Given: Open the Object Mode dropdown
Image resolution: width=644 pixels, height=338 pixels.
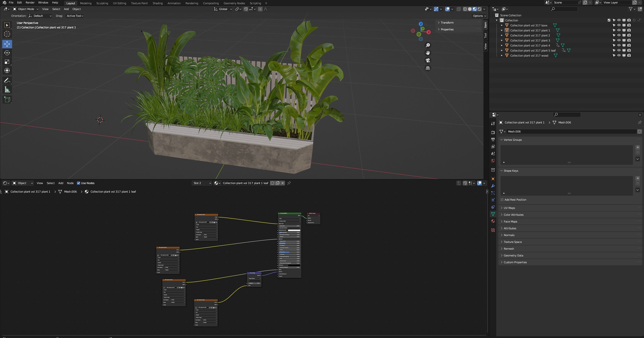Looking at the screenshot, I should (x=26, y=9).
